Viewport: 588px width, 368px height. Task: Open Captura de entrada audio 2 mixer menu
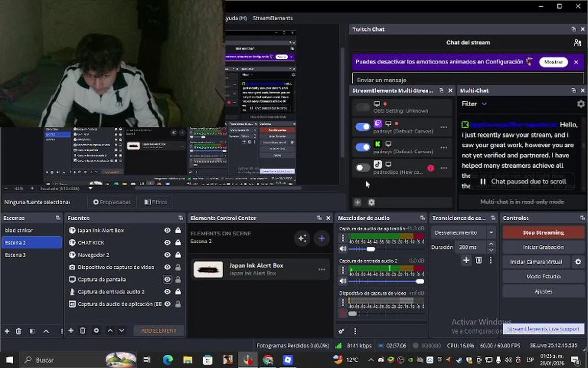click(x=342, y=270)
